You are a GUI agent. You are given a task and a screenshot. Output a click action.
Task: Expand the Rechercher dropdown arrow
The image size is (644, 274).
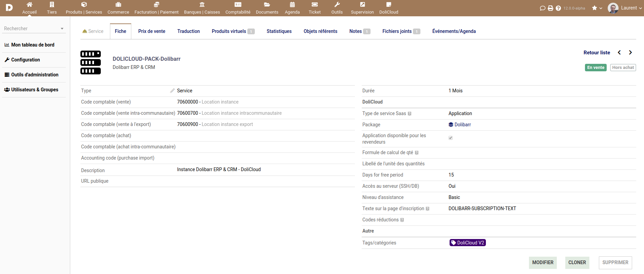pyautogui.click(x=62, y=29)
